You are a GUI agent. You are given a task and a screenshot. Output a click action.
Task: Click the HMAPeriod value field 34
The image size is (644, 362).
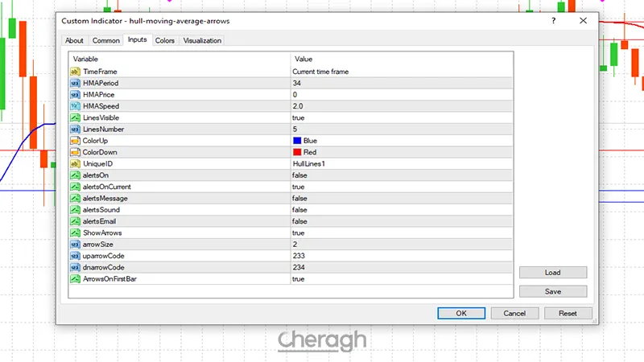(x=297, y=83)
